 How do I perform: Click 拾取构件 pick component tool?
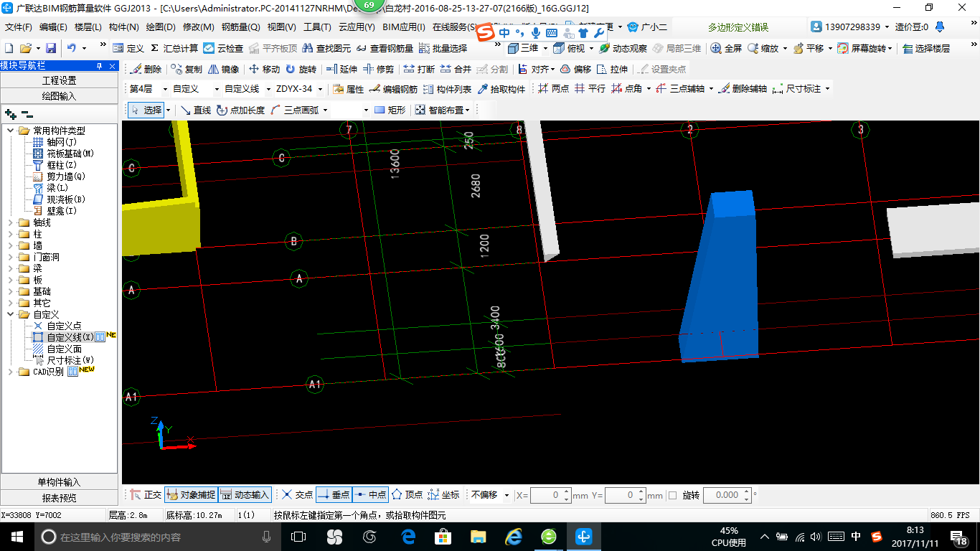(x=501, y=89)
